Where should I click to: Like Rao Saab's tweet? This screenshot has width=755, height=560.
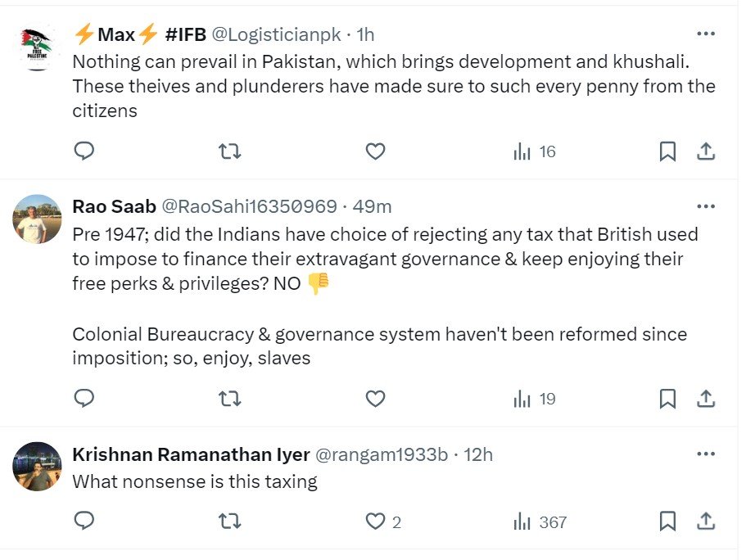click(375, 399)
